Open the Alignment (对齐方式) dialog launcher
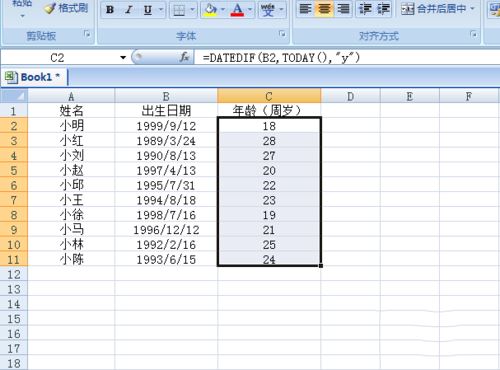The image size is (500, 370). [x=473, y=34]
